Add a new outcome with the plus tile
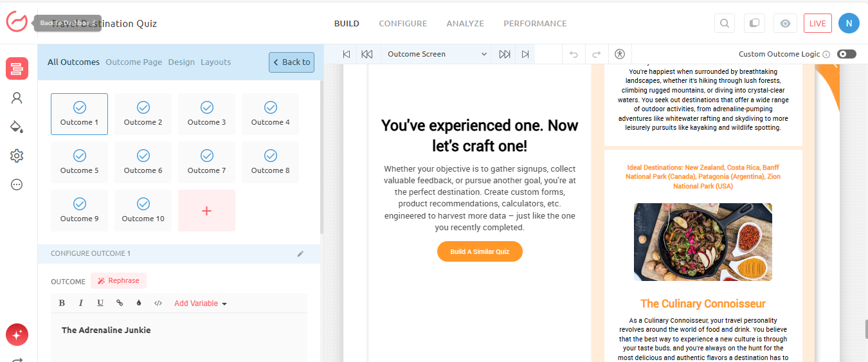Viewport: 868px width, 362px height. (206, 211)
